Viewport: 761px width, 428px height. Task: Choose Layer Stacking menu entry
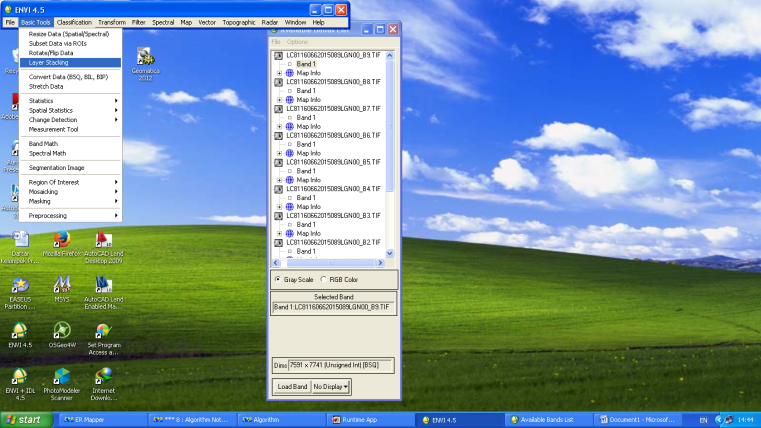pos(70,63)
